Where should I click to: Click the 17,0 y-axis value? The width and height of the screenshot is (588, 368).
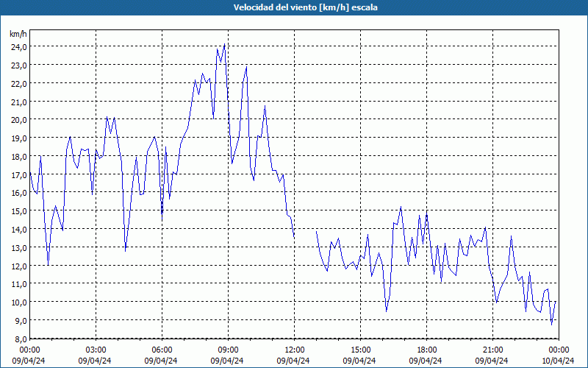click(x=19, y=174)
